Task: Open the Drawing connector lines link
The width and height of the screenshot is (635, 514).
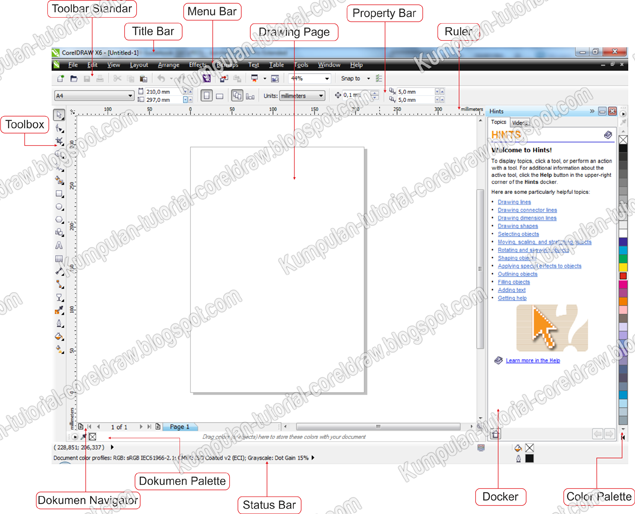Action: (527, 210)
